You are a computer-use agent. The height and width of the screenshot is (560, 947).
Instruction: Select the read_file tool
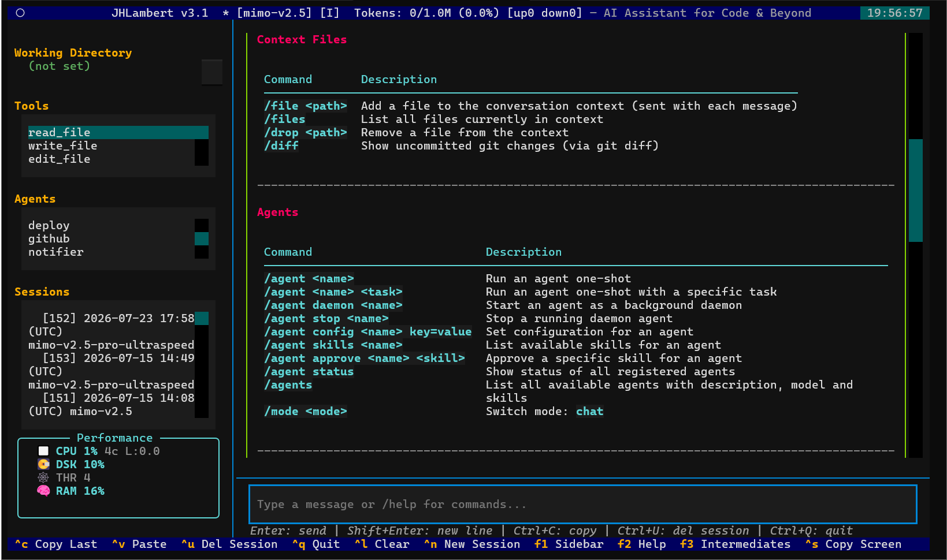[x=118, y=132]
